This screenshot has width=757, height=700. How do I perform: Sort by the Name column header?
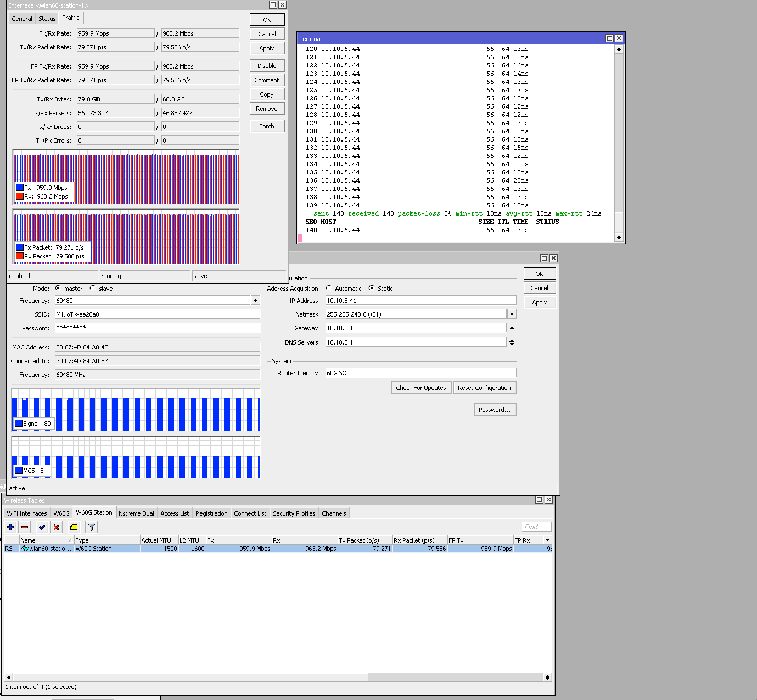coord(46,540)
